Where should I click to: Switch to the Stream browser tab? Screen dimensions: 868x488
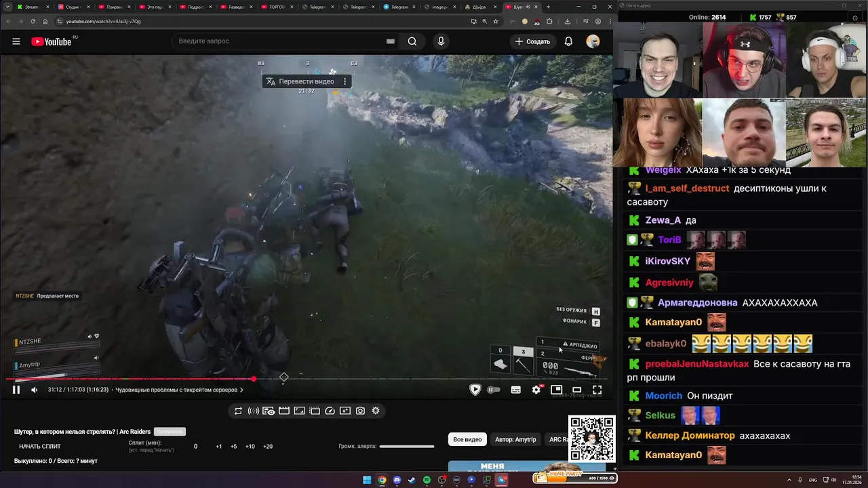tap(32, 7)
